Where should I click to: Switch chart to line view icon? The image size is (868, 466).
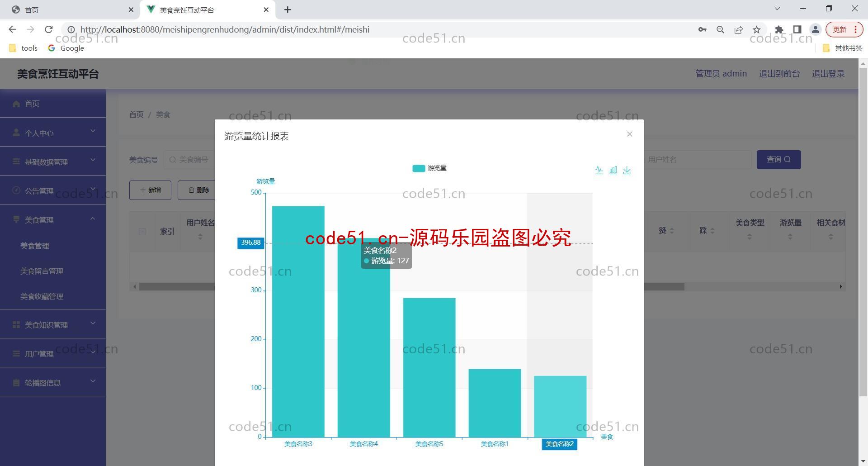tap(599, 170)
